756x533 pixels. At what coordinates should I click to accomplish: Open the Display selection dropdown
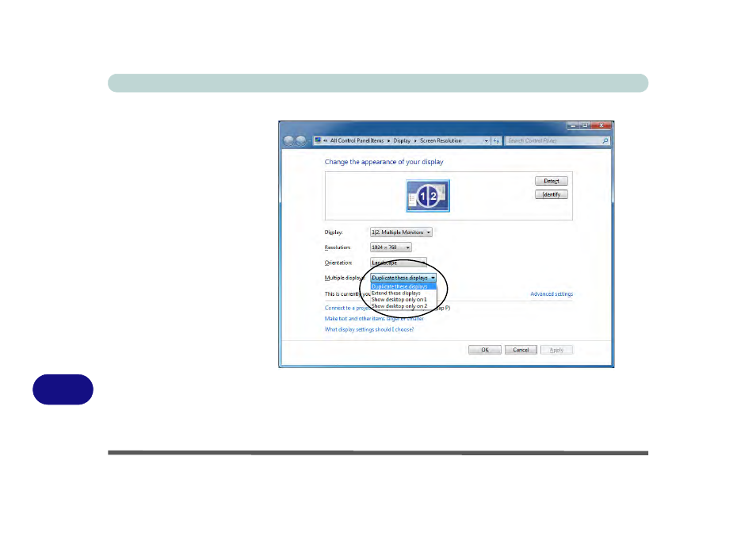[x=401, y=232]
